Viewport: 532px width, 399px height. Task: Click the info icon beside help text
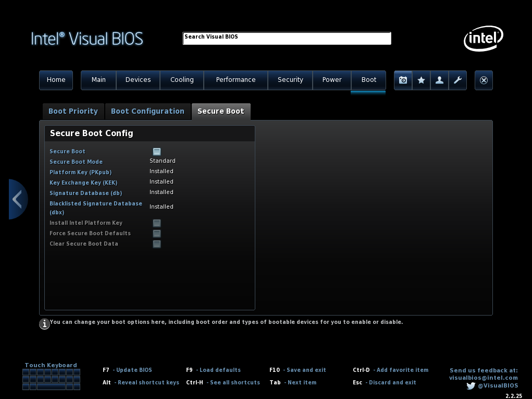coord(44,324)
